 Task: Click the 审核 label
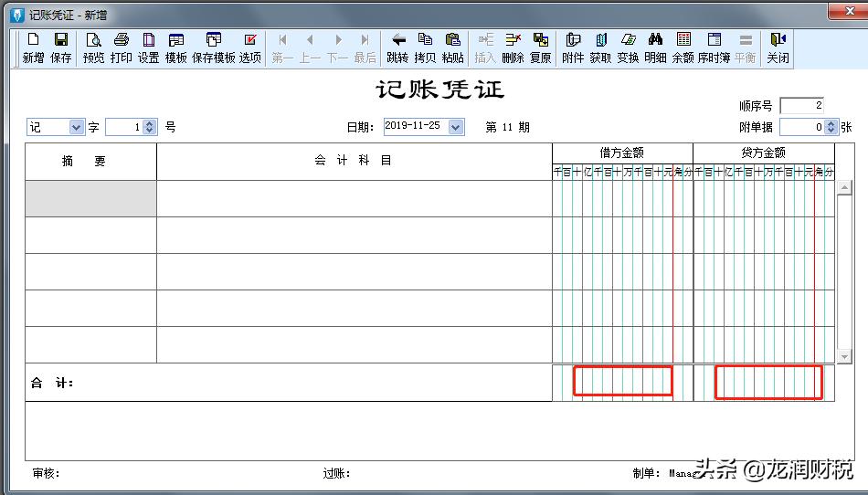[x=46, y=473]
